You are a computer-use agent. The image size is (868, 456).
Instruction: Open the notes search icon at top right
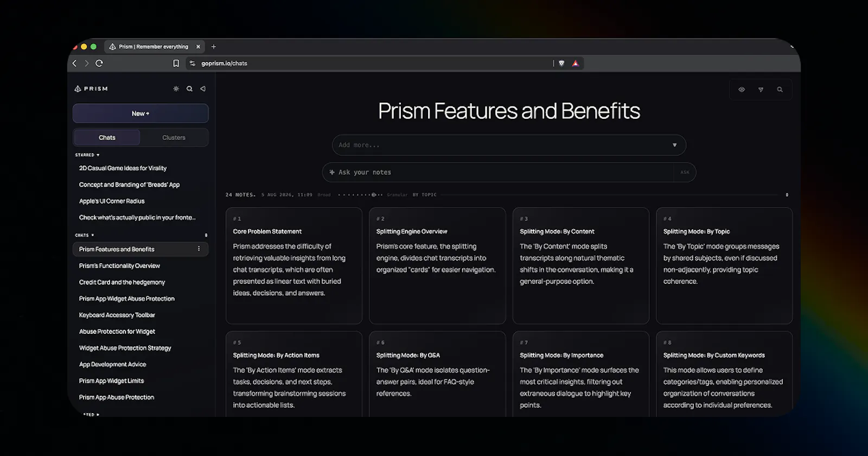[x=780, y=90]
